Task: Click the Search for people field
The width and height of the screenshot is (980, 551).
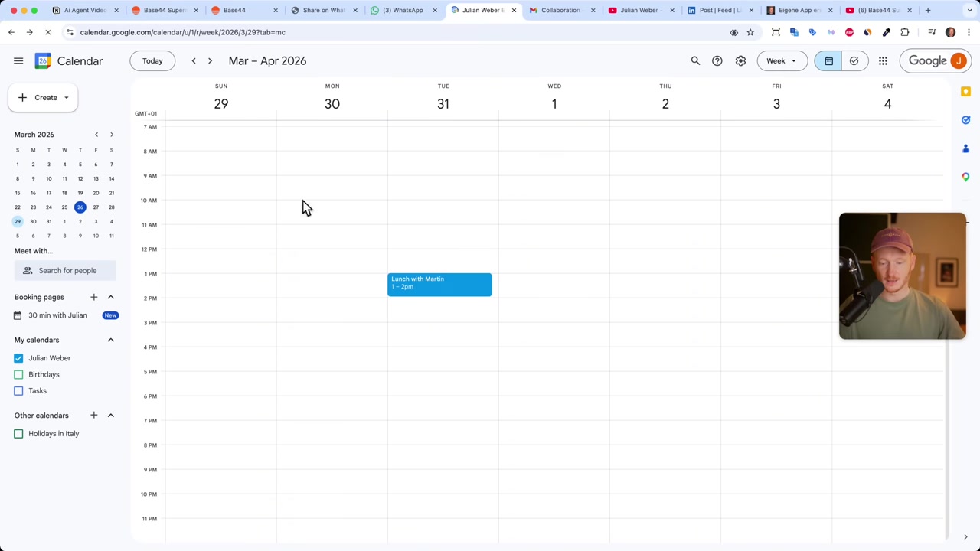Action: pos(66,270)
